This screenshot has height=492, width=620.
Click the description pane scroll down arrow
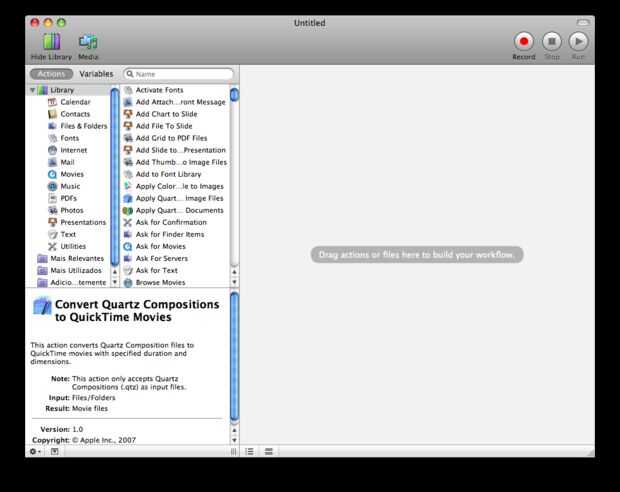click(x=234, y=440)
